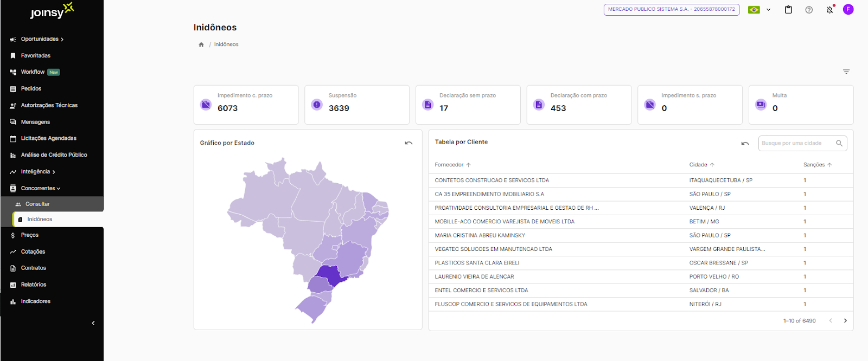Undo filter on Tabela por Cliente
The height and width of the screenshot is (361, 868).
tap(745, 144)
